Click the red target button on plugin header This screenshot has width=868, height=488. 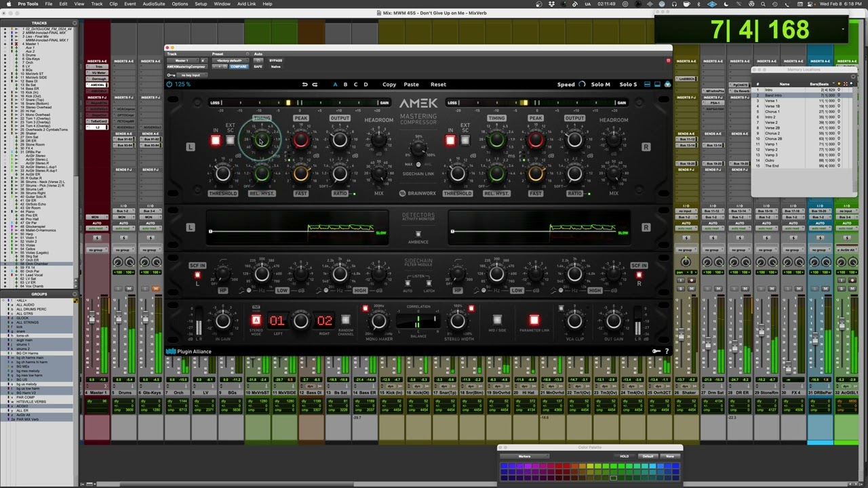click(668, 61)
